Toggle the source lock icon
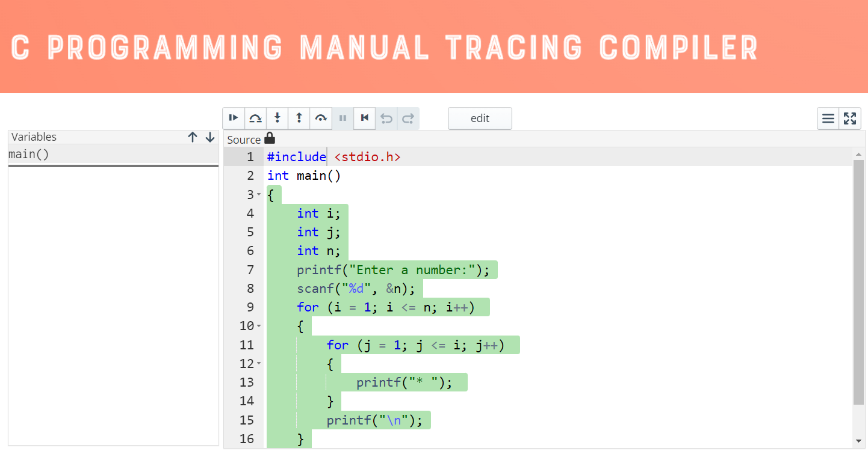 coord(269,138)
